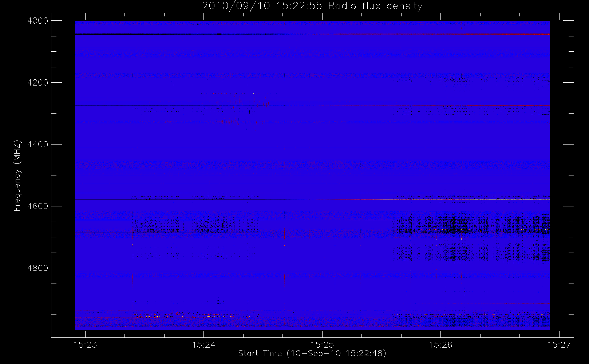Select the 4800 frequency tick label

click(x=38, y=268)
